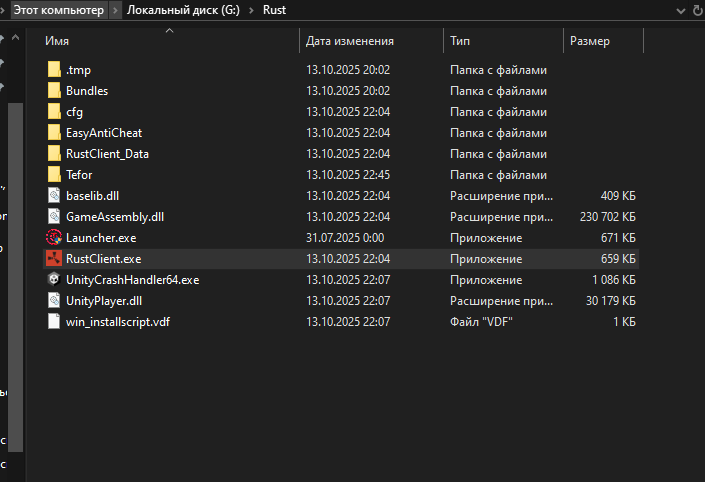Sort by the "Размер" column header
This screenshot has height=482, width=705.
click(x=589, y=41)
